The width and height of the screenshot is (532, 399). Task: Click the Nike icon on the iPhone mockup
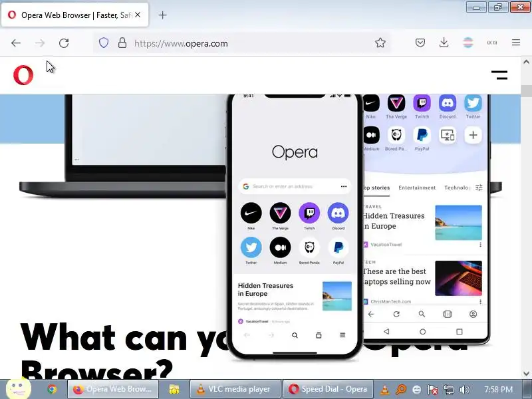coord(251,213)
